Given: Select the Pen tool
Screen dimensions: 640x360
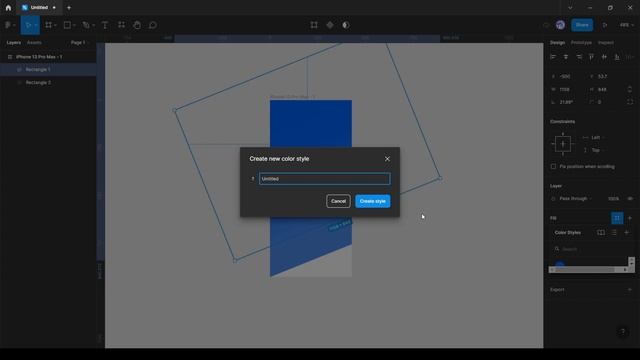Looking at the screenshot, I should 86,25.
